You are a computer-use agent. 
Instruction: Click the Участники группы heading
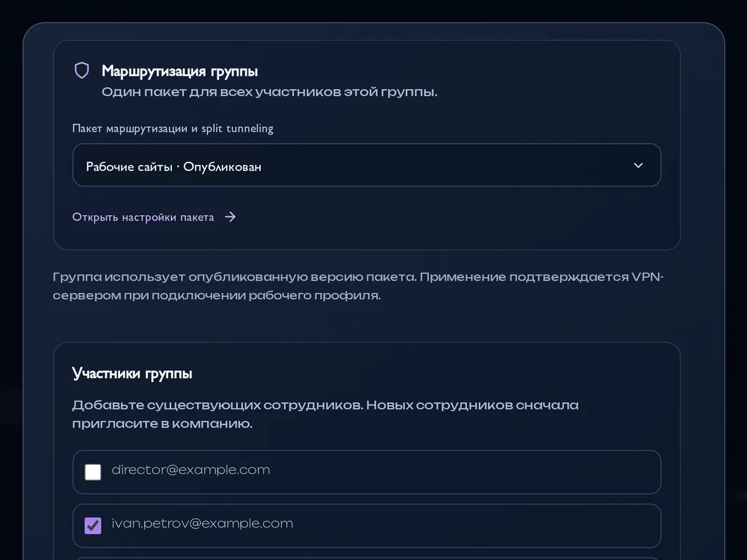(x=132, y=373)
